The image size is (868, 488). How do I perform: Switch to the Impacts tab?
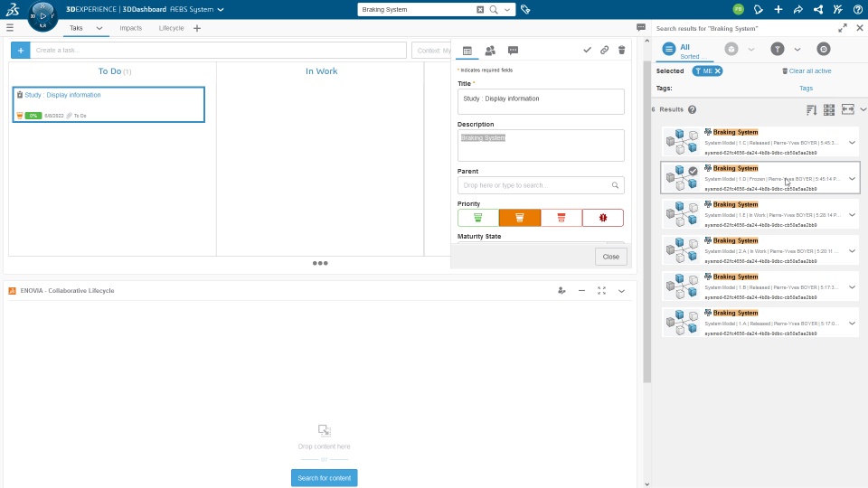(x=130, y=28)
